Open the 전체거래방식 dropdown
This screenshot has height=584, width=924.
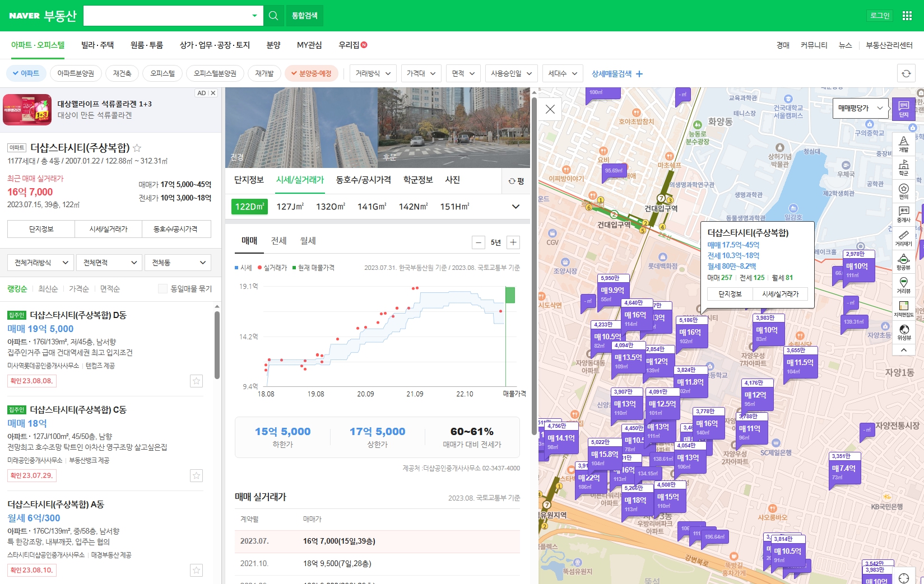point(40,263)
